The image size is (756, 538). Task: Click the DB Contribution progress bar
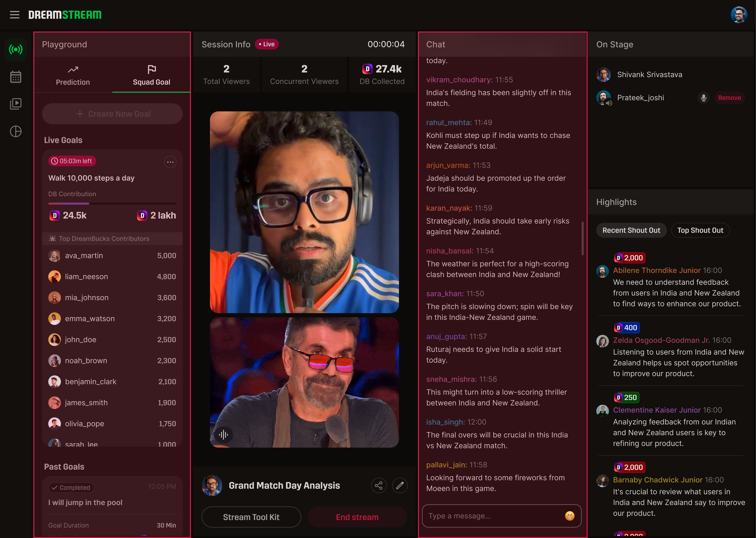112,203
